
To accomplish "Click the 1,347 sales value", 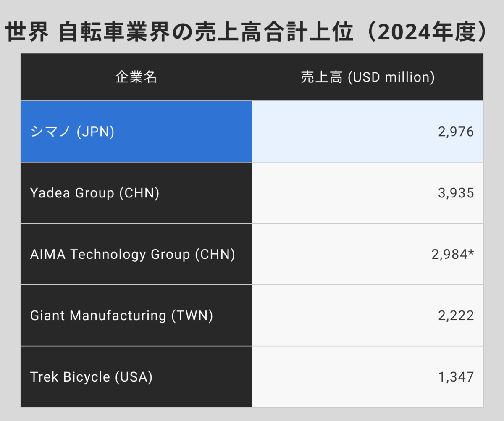I will [x=456, y=377].
